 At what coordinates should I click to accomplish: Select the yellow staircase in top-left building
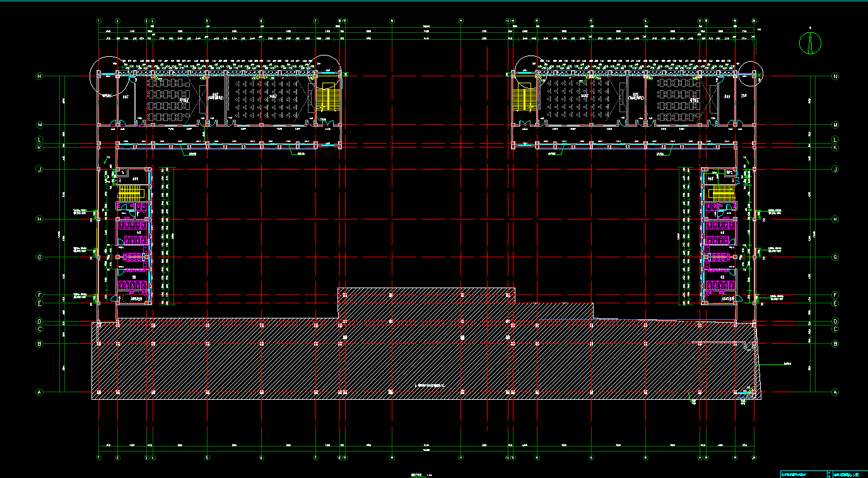click(327, 99)
